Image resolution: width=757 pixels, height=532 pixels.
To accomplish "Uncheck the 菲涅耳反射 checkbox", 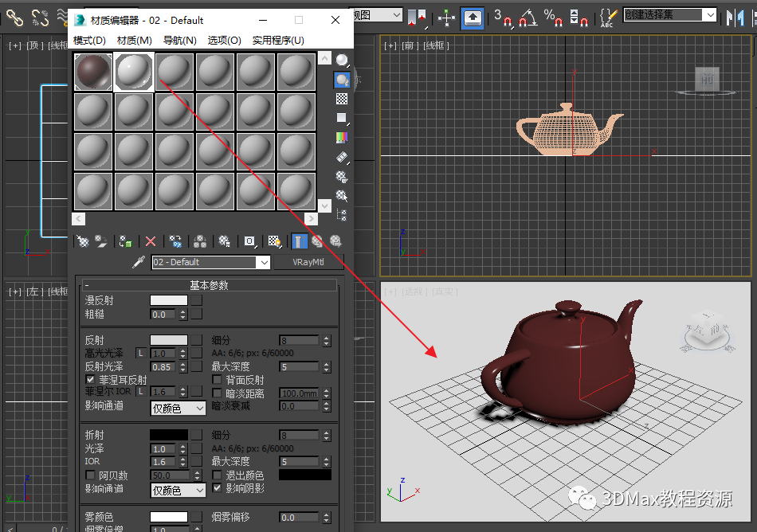I will 90,380.
